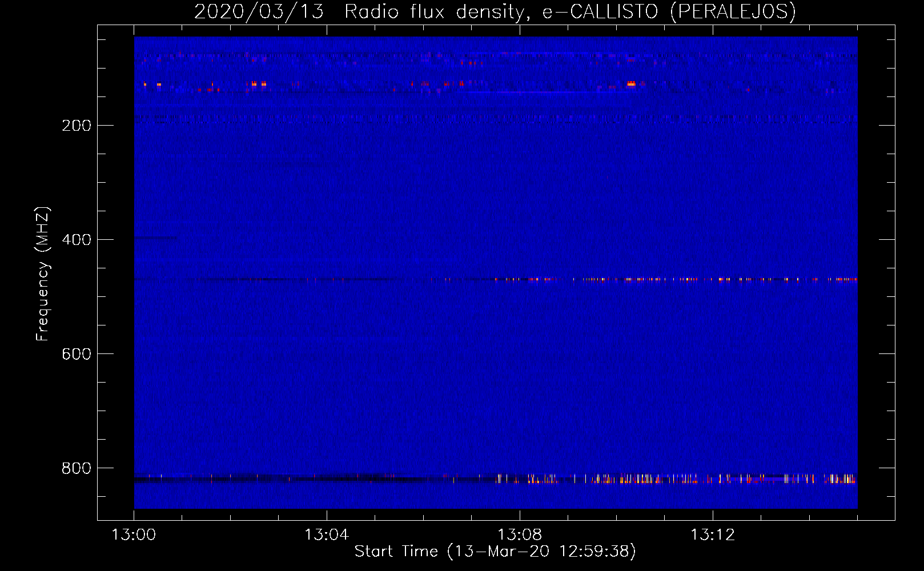The image size is (924, 571).
Task: Click the 200 frequency tick label
Action: pos(77,126)
